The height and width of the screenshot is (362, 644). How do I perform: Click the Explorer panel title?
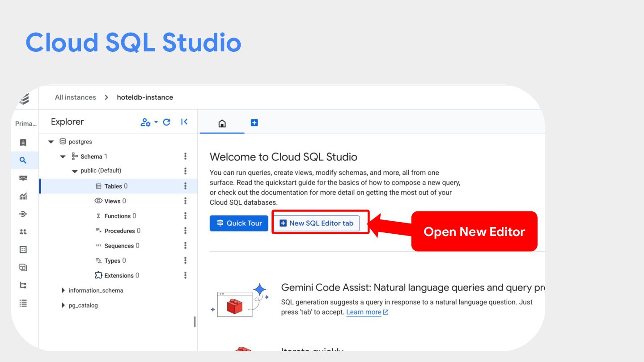[x=68, y=122]
